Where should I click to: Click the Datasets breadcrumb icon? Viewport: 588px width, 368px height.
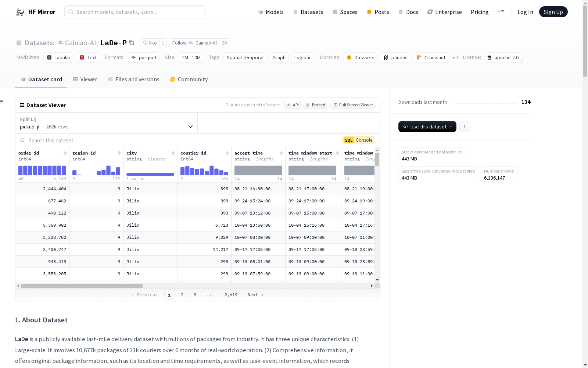coord(19,43)
